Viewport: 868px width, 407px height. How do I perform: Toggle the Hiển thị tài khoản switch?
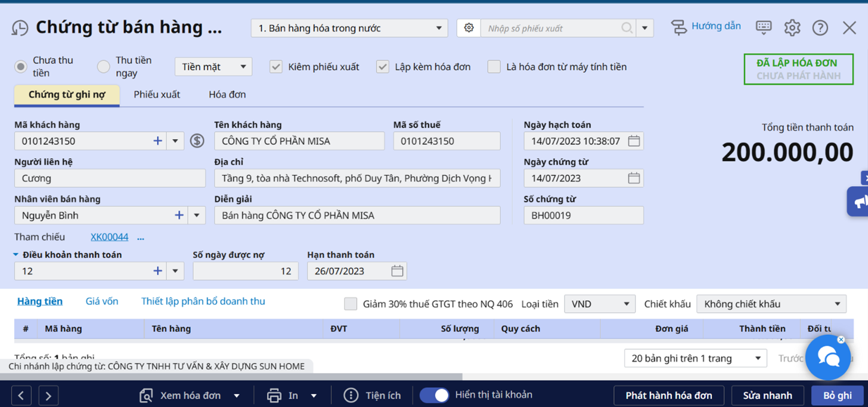tap(435, 395)
